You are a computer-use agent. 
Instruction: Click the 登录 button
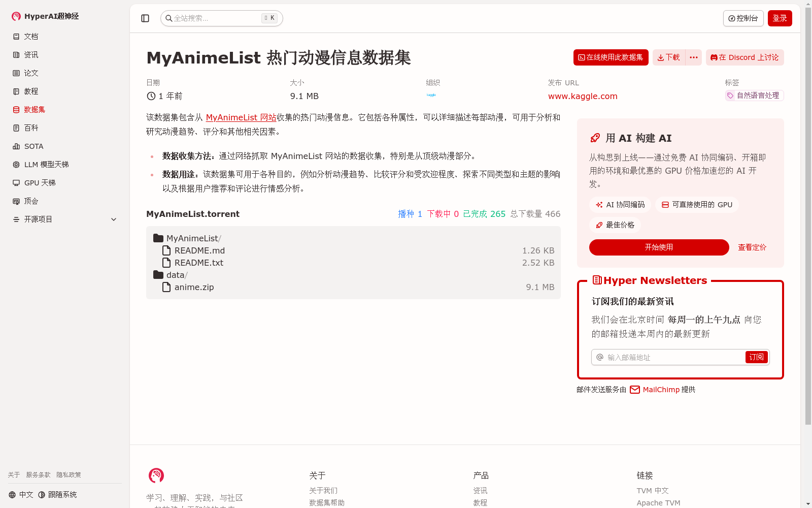pyautogui.click(x=780, y=18)
